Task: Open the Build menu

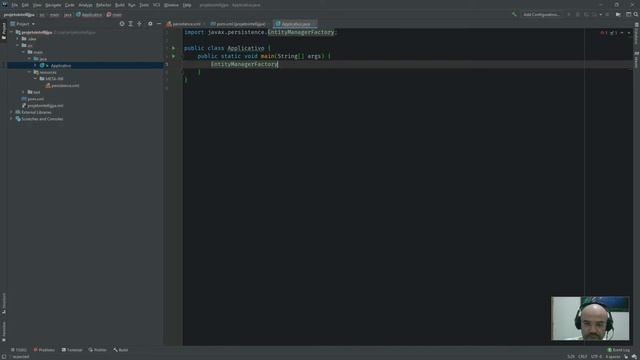Action: (120, 5)
